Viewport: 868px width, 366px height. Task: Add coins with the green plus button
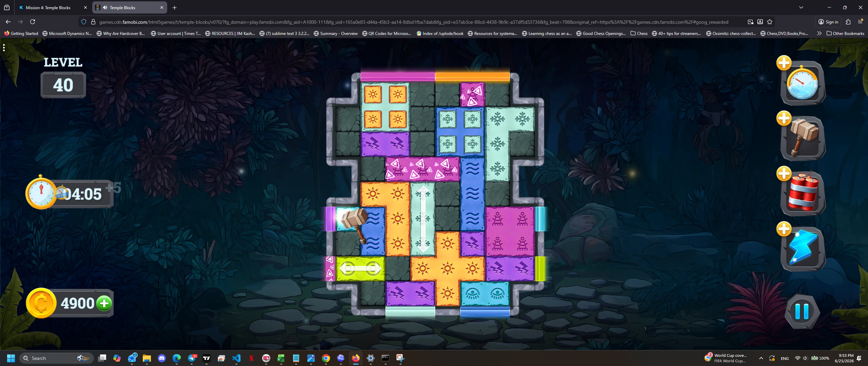104,303
